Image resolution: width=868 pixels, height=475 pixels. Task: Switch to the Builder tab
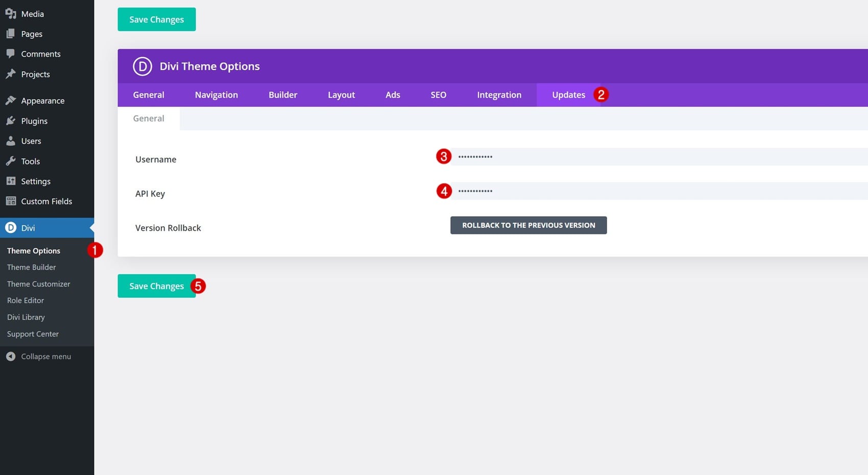click(283, 94)
